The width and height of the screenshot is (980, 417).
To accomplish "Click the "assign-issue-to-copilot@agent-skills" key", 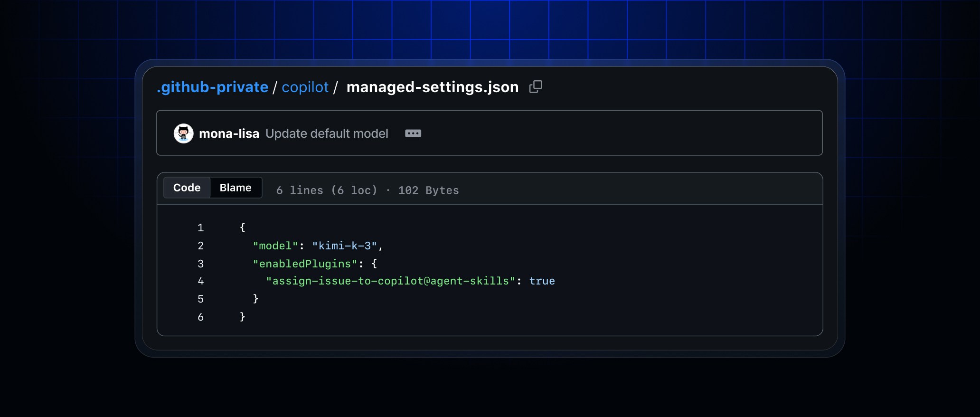I will pos(391,281).
